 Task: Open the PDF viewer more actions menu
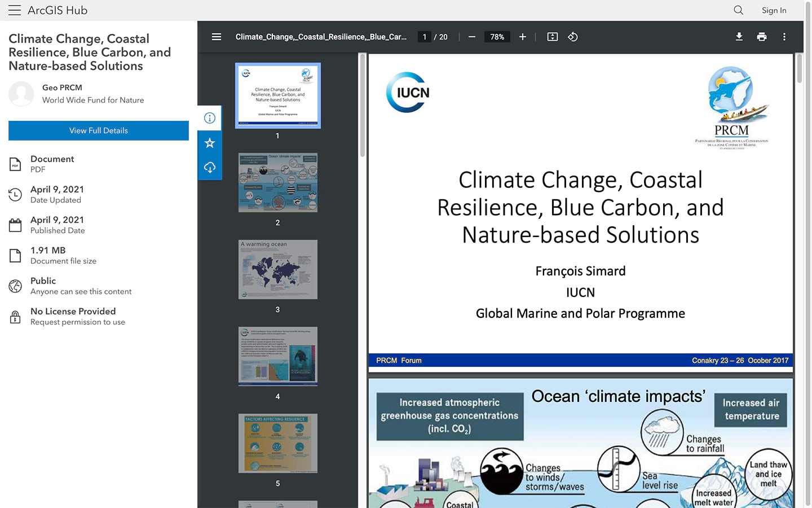[x=784, y=37]
